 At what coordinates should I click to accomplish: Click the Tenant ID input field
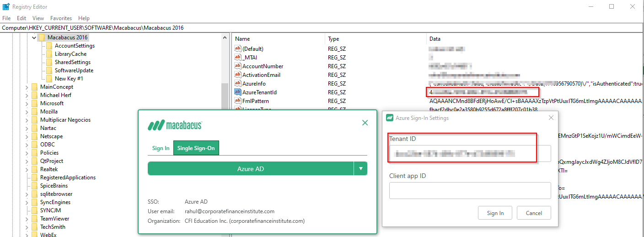tap(470, 153)
